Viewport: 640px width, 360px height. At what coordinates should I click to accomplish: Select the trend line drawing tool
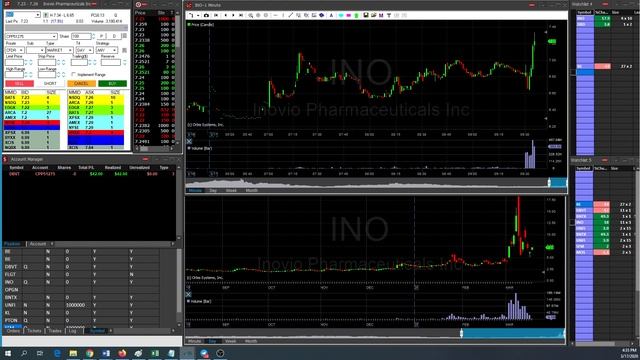pyautogui.click(x=290, y=15)
